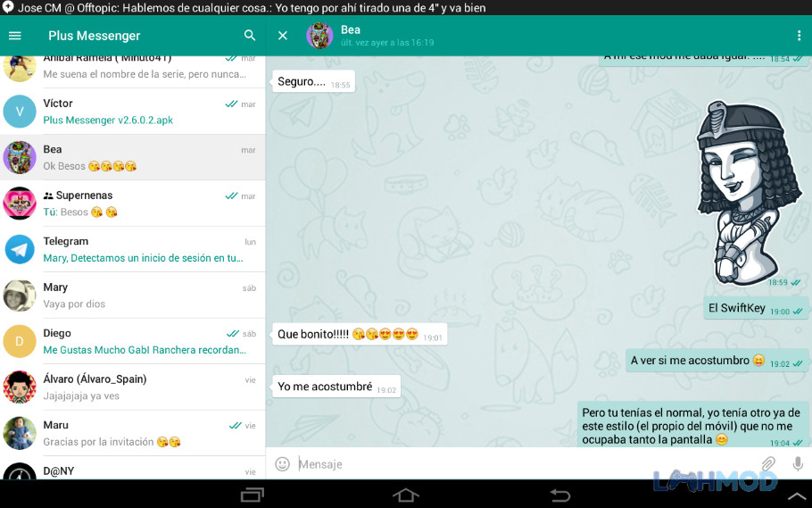Click the Egyptian pharaoh sticker

749,193
